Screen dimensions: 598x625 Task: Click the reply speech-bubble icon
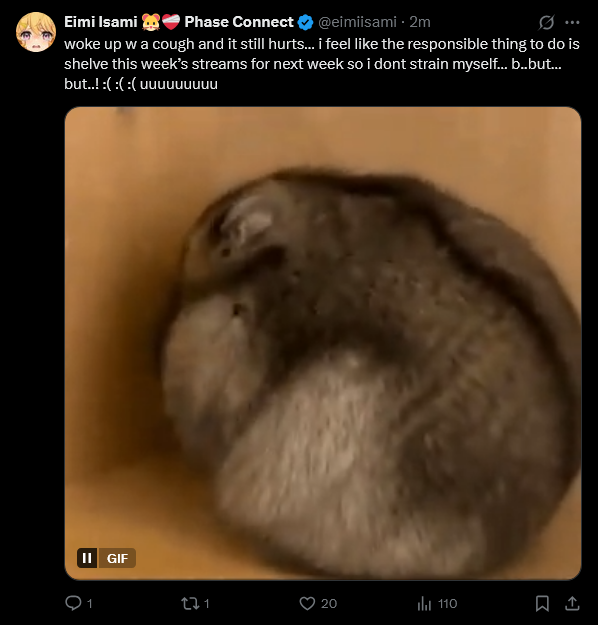point(73,603)
